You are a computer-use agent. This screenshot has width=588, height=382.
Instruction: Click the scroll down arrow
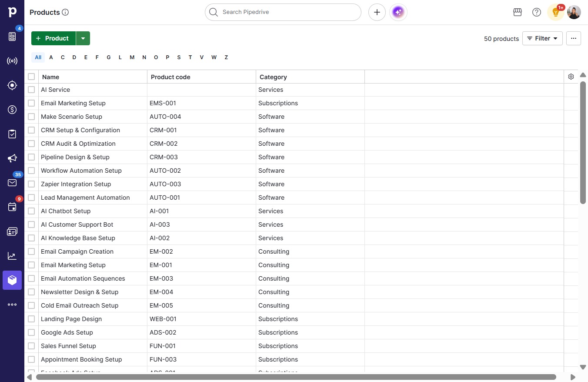pos(583,367)
